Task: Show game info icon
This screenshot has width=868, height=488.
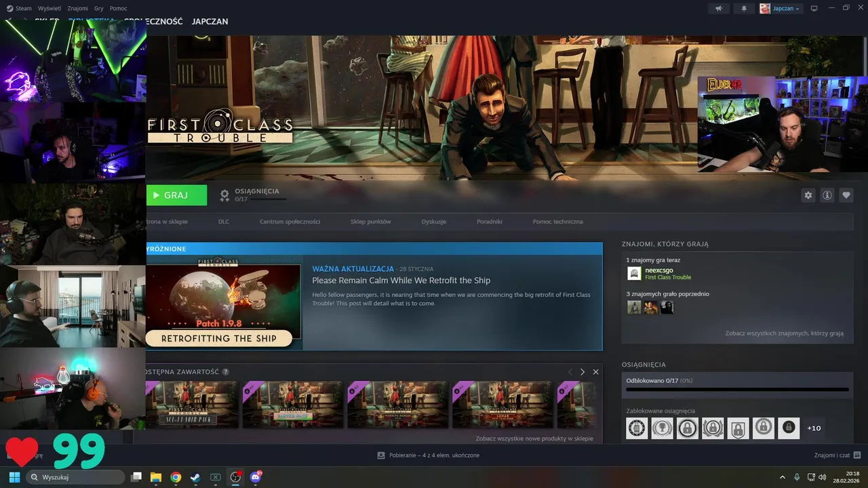Action: click(827, 195)
